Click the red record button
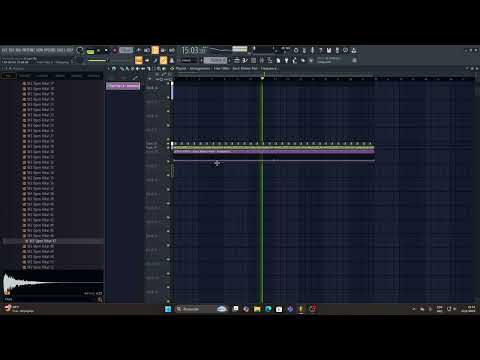Image resolution: width=480 pixels, height=360 pixels. tap(114, 50)
